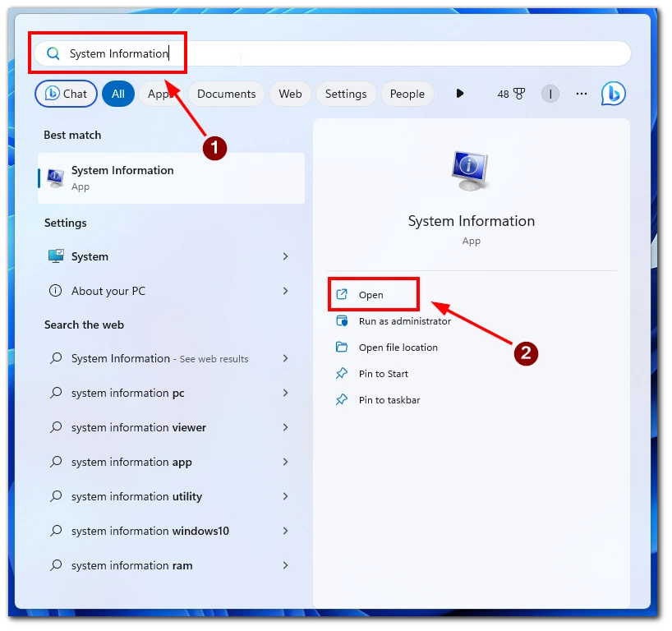Screen dimensions: 672x631
Task: Open System Information See web results
Action: coord(169,358)
